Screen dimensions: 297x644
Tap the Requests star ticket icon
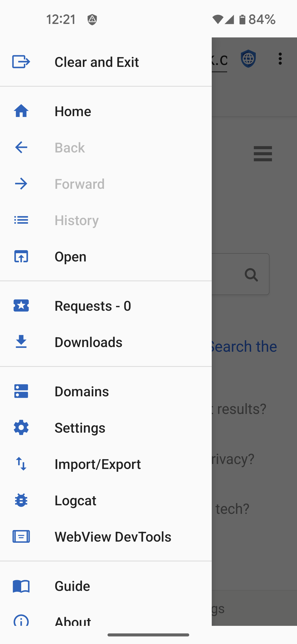click(21, 305)
